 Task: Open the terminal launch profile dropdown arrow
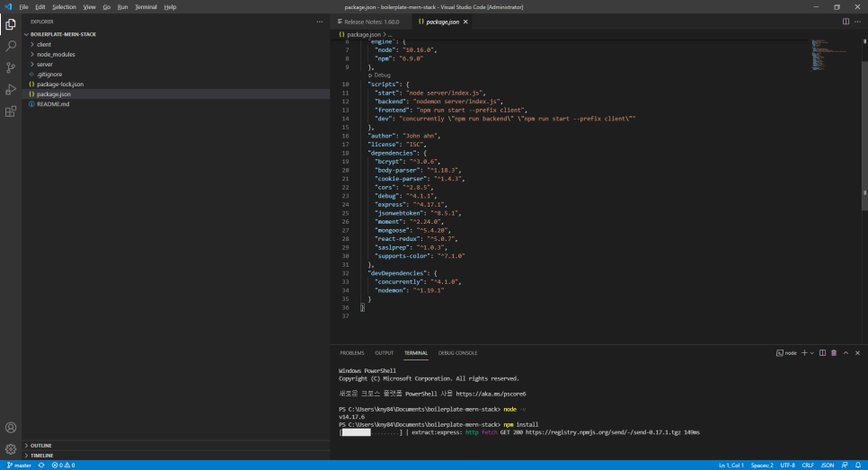pyautogui.click(x=812, y=353)
